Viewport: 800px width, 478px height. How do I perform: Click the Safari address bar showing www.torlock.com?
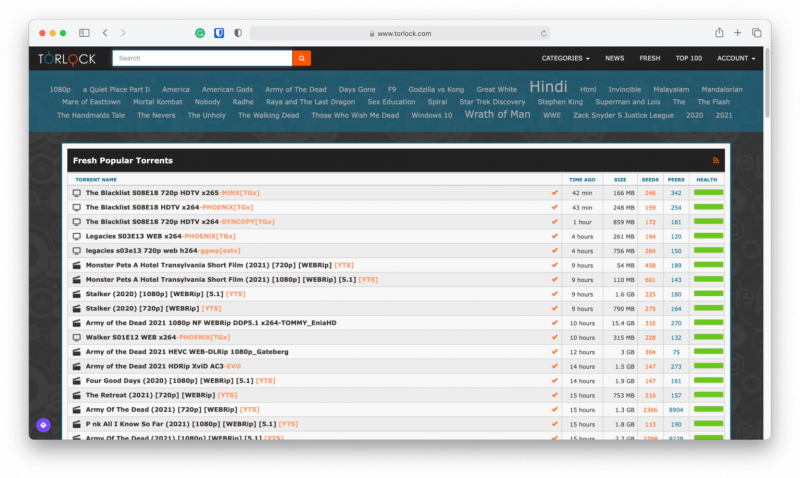coord(399,33)
